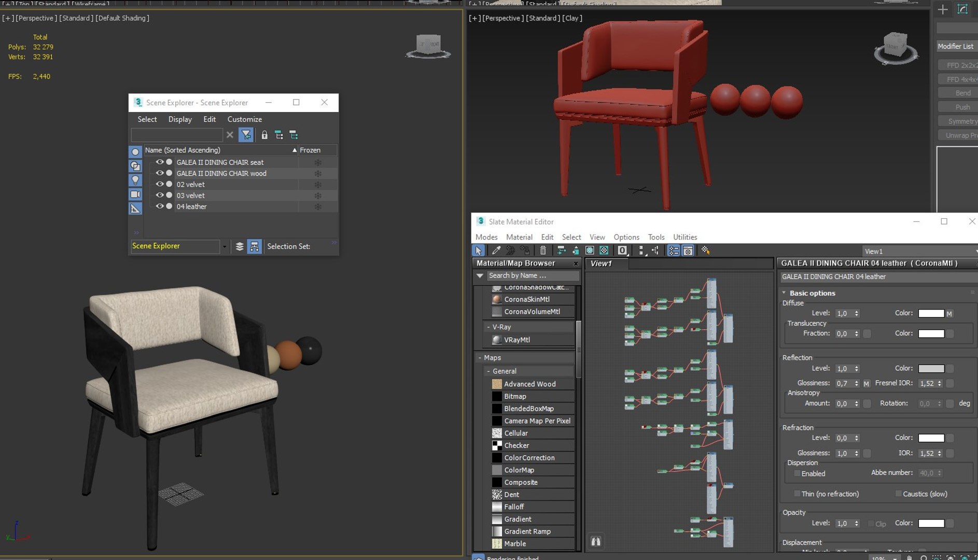
Task: Check Thin (no refraction) option
Action: (x=797, y=494)
